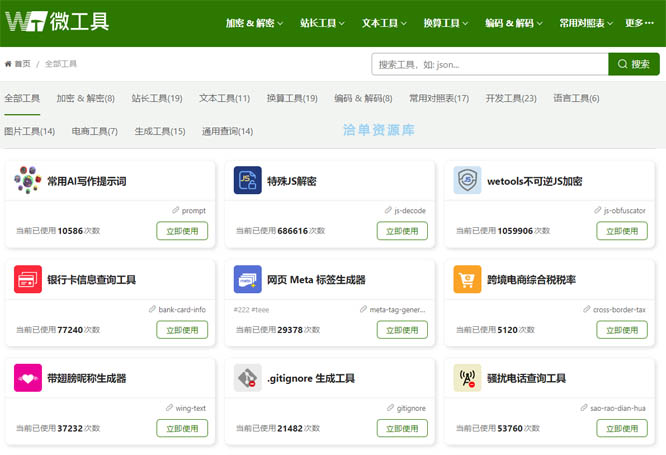This screenshot has width=666, height=455.
Task: Click the meta-tag-gener... link icon
Action: click(x=363, y=309)
